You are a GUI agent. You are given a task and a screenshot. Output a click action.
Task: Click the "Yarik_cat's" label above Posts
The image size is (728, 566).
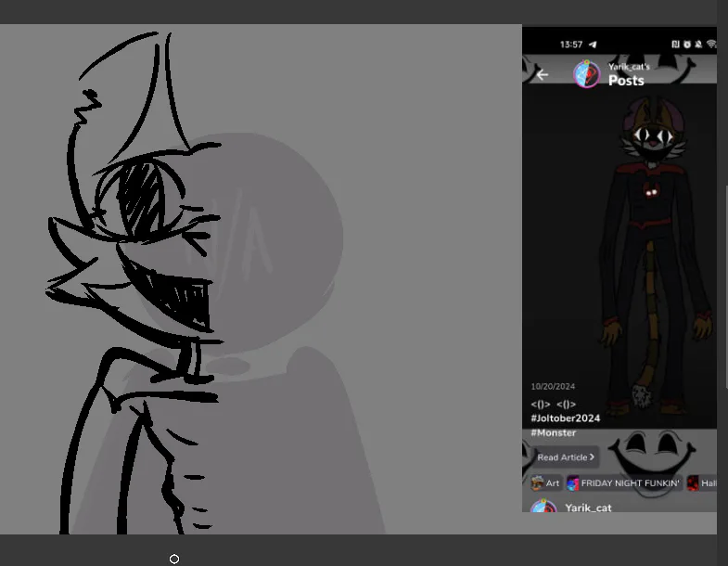click(629, 67)
